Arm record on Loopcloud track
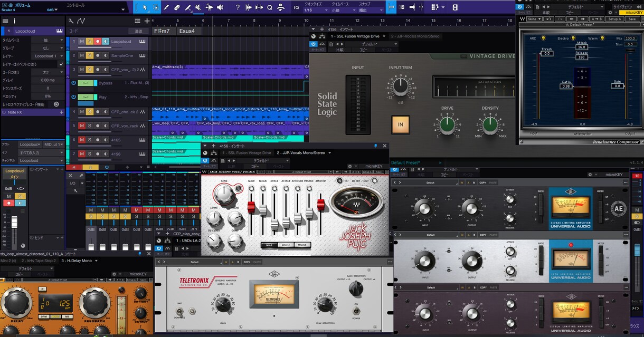The image size is (644, 337). click(97, 41)
